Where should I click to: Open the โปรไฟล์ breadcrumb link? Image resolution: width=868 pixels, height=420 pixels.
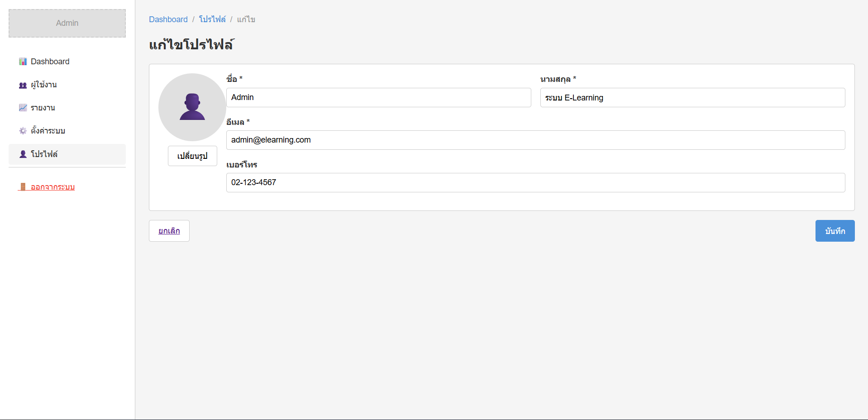click(212, 19)
